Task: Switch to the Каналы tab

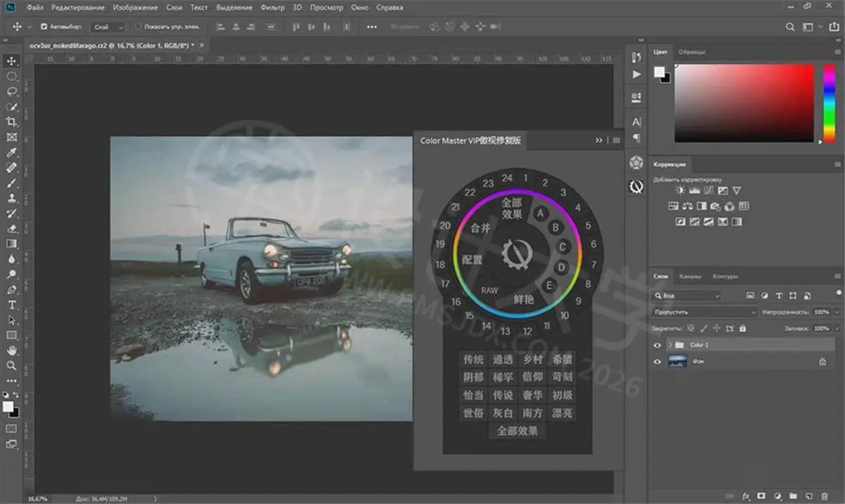Action: click(x=690, y=277)
